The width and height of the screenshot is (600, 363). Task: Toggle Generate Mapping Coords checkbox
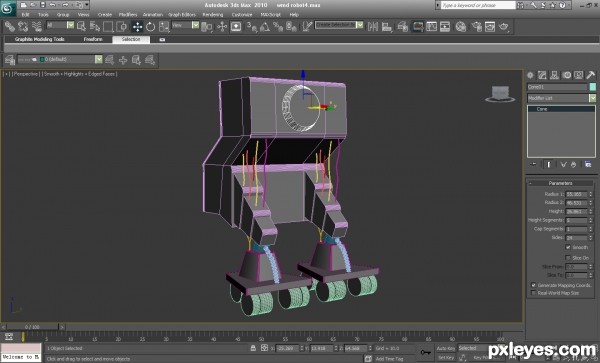coord(533,285)
